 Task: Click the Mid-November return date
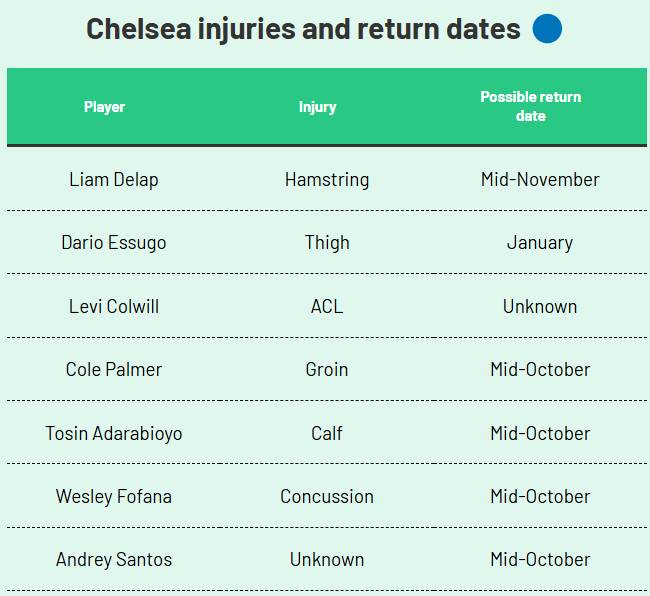tap(540, 180)
